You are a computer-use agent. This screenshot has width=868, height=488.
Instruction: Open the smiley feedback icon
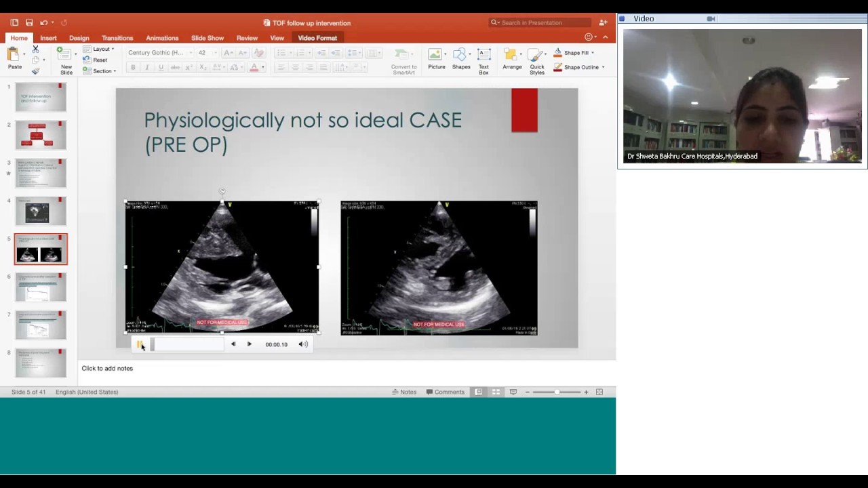pos(589,37)
